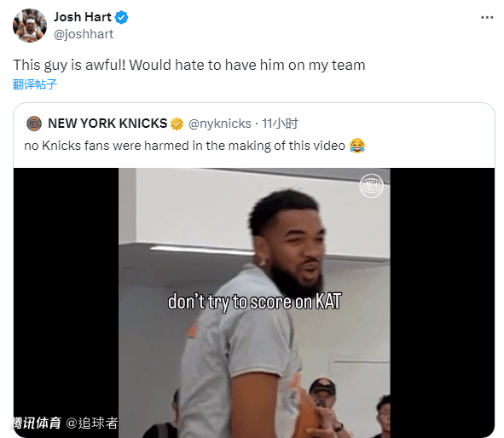Click the 翻译帖子 translate post link
This screenshot has height=438, width=504.
pyautogui.click(x=35, y=84)
